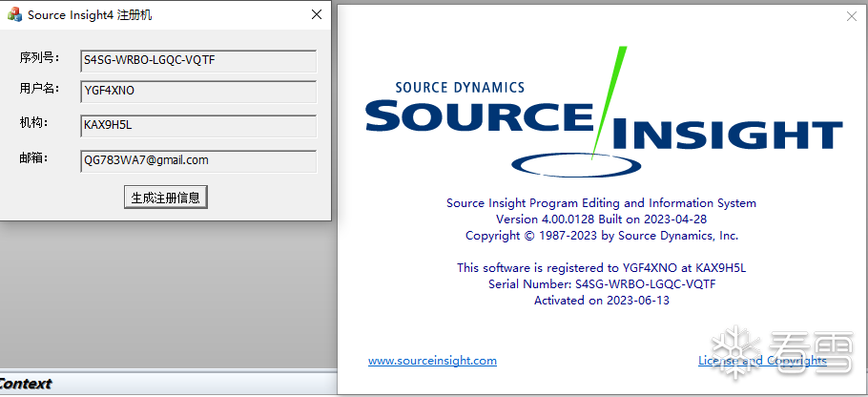Click the 序列号 serial number field
The image size is (868, 397).
tap(198, 61)
